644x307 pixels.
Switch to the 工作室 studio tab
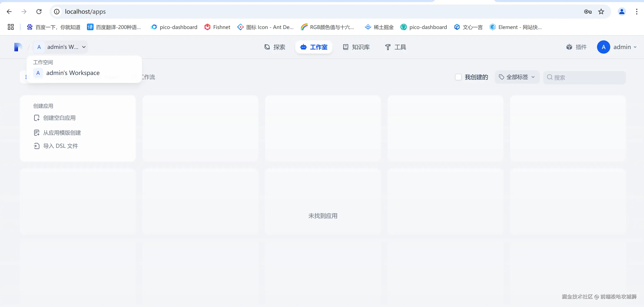point(314,47)
